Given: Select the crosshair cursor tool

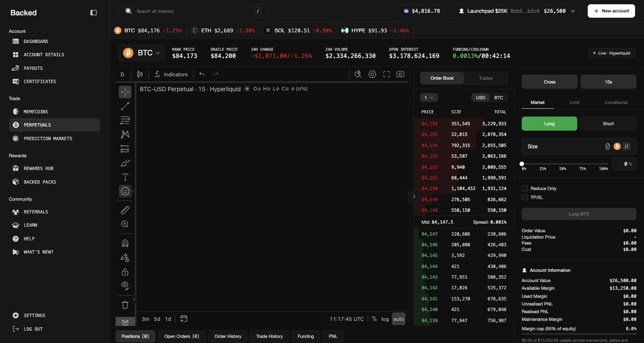Looking at the screenshot, I should click(x=125, y=92).
